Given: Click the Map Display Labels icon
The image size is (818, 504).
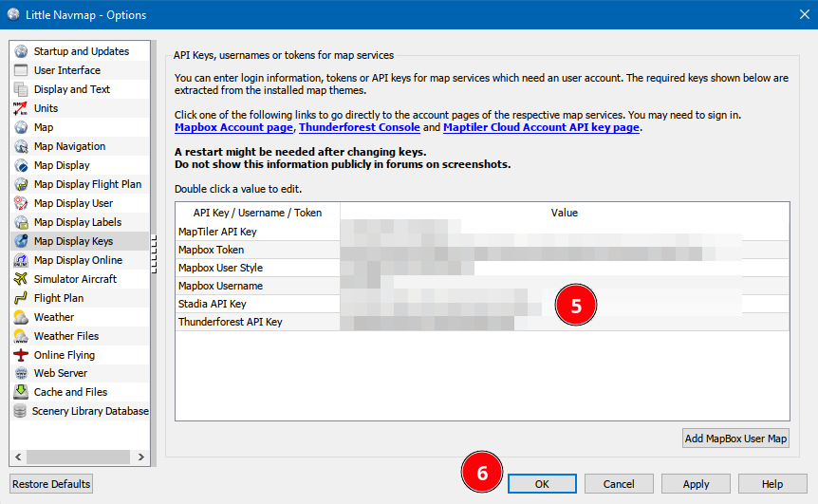Looking at the screenshot, I should pos(21,222).
